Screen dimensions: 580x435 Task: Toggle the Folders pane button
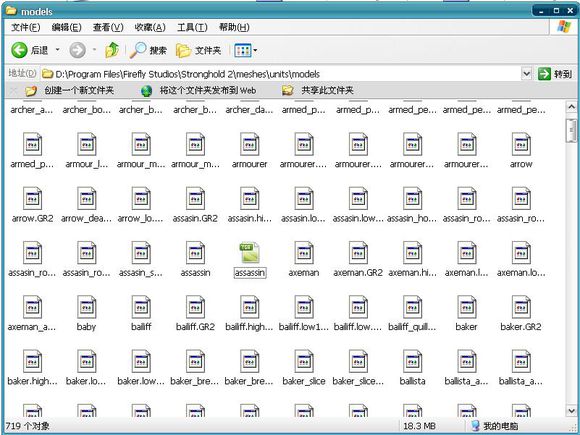(x=198, y=50)
